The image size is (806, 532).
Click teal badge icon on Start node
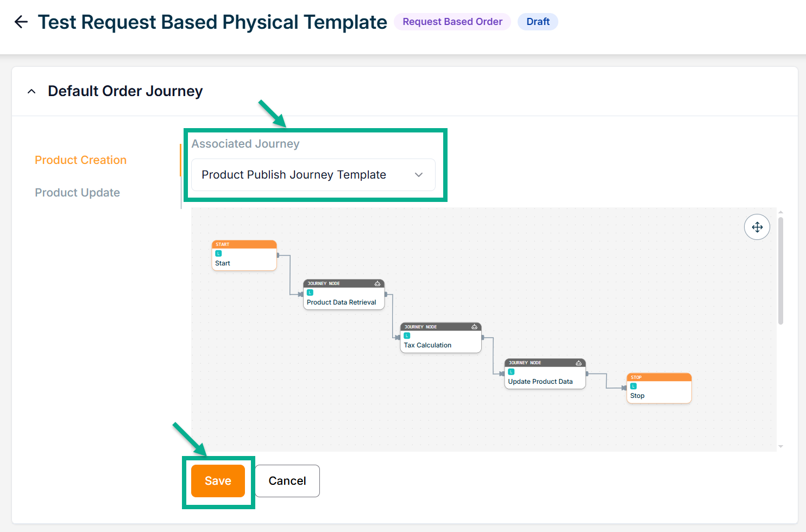(218, 254)
